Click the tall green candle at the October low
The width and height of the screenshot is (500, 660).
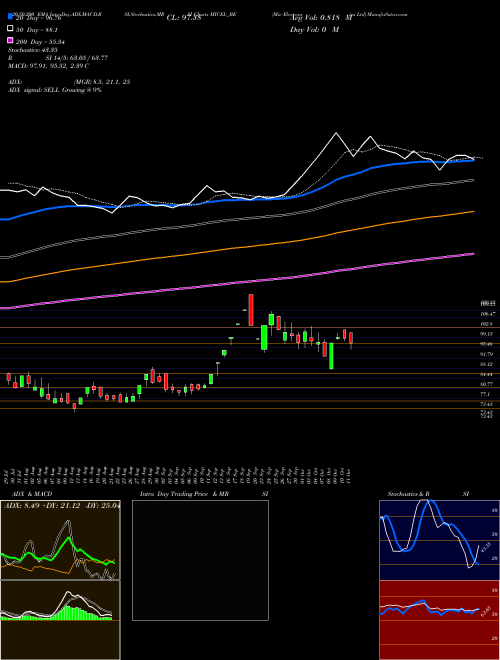tap(331, 356)
